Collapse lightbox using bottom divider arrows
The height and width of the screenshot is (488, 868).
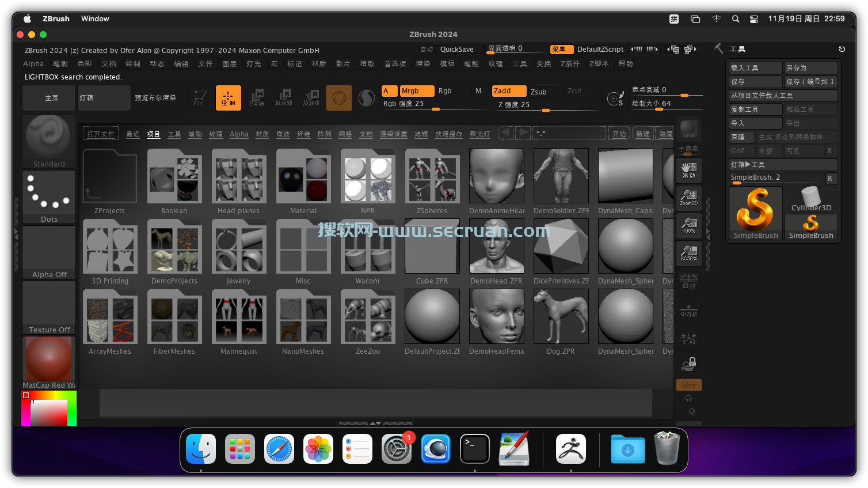point(375,423)
